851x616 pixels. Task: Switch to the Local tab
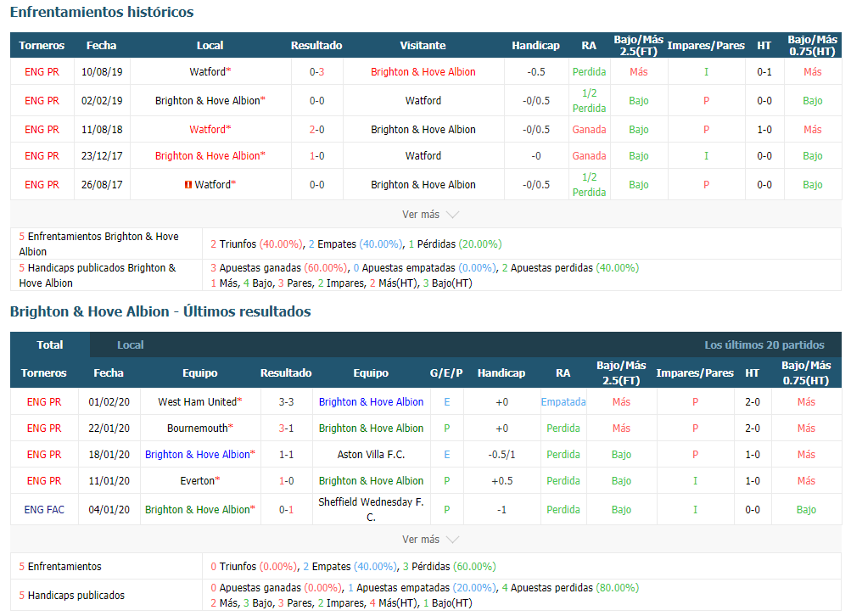coord(131,344)
